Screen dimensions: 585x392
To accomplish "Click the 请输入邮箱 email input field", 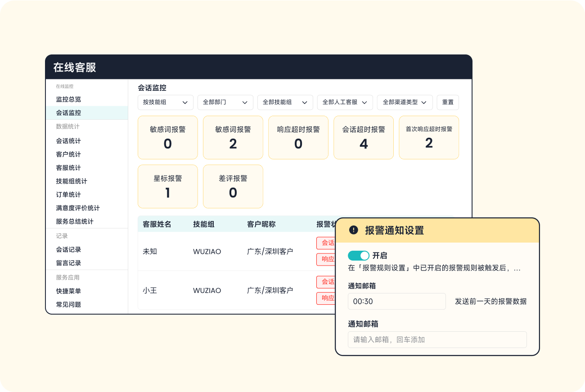I will 437,340.
